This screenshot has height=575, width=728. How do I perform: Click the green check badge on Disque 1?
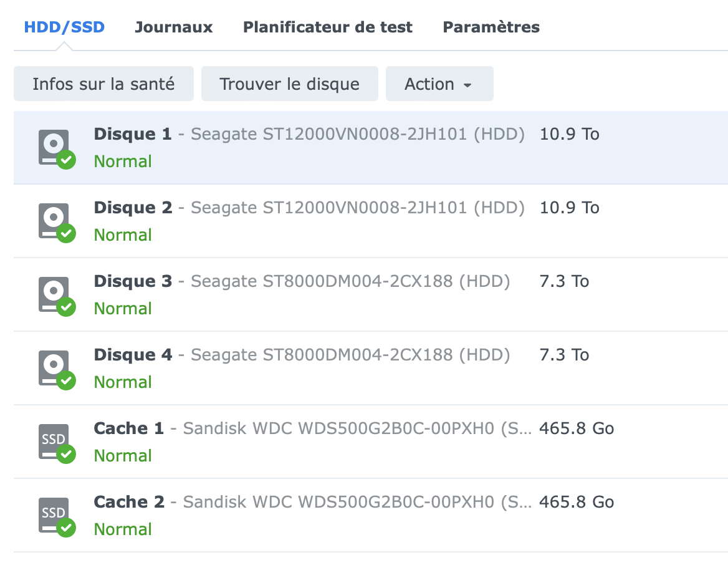[x=66, y=160]
